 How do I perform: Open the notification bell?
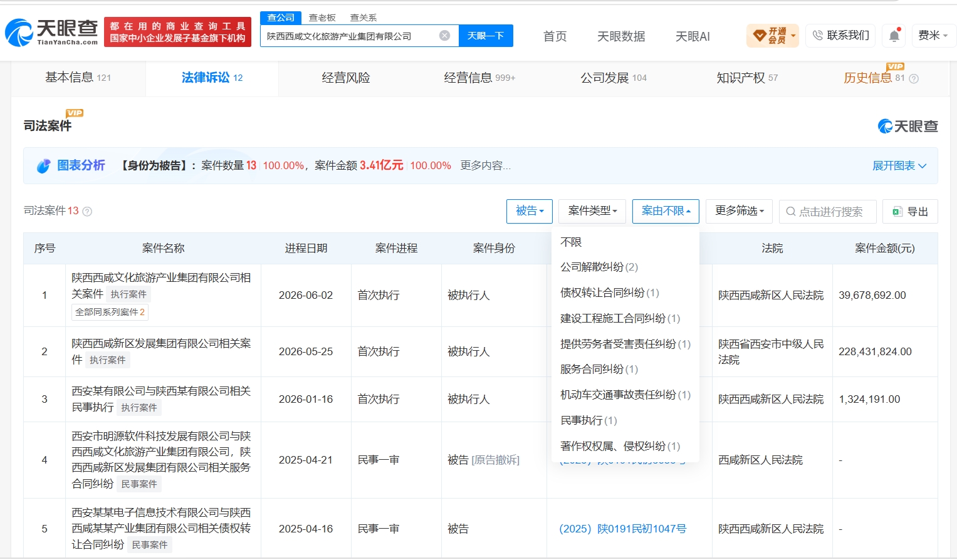tap(894, 36)
